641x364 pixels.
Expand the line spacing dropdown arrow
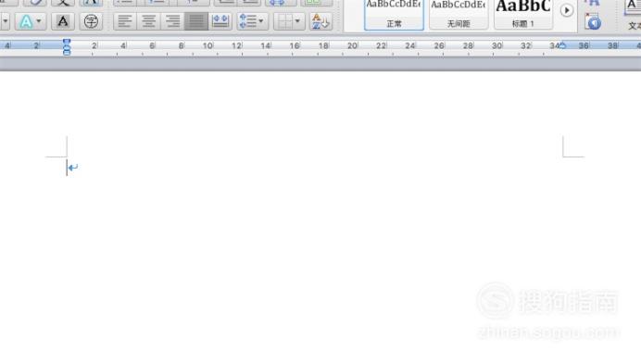click(261, 21)
